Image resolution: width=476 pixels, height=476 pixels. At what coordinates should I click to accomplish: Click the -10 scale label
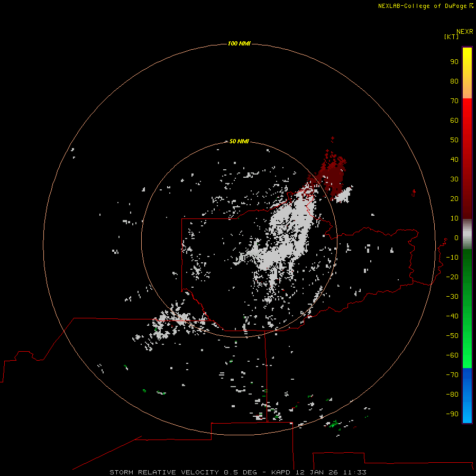point(452,258)
